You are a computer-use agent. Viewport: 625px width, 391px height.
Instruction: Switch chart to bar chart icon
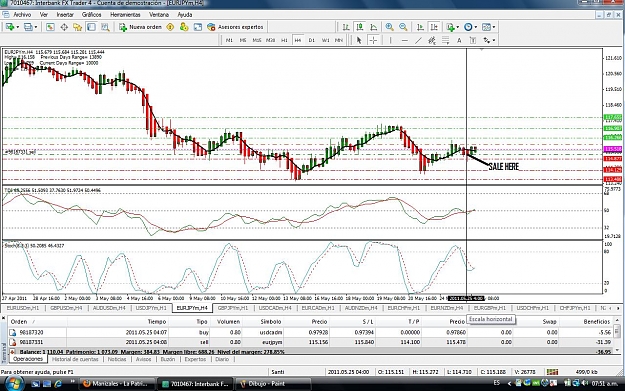(x=346, y=27)
